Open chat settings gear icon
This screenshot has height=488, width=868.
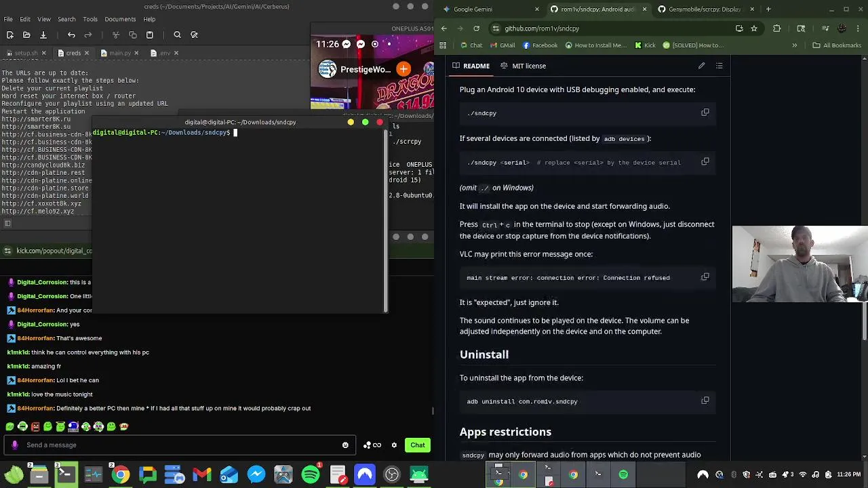(394, 445)
